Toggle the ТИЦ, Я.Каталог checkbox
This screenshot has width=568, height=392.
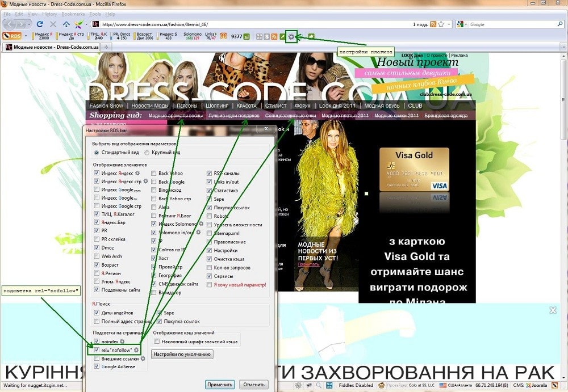tap(97, 214)
